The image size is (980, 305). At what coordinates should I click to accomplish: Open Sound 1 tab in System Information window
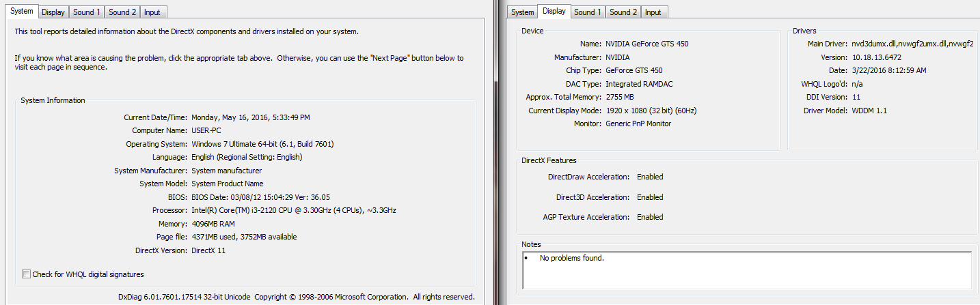point(87,12)
